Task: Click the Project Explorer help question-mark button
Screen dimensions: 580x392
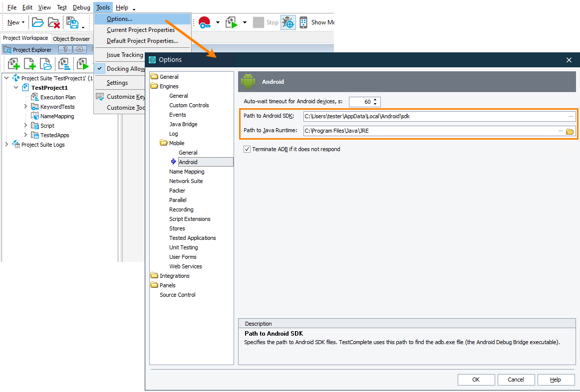Action: tap(65, 49)
